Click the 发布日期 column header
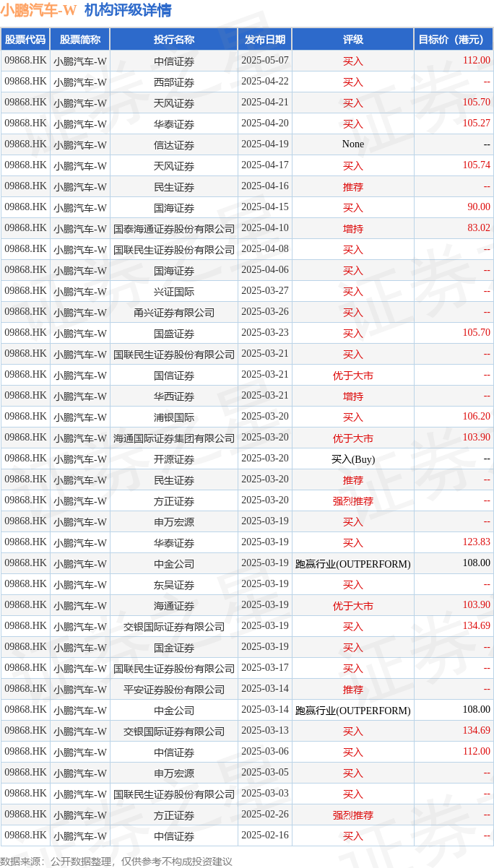 264,40
